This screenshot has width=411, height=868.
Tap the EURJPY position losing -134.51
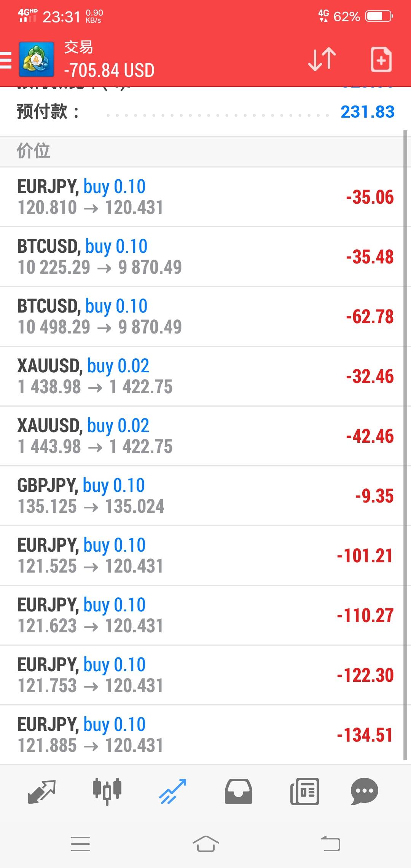coord(202,735)
